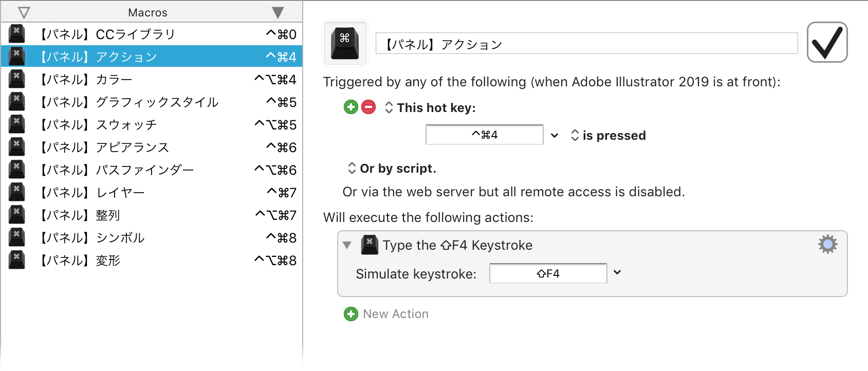Click the keycap icon beside 変形 macro

tap(16, 260)
